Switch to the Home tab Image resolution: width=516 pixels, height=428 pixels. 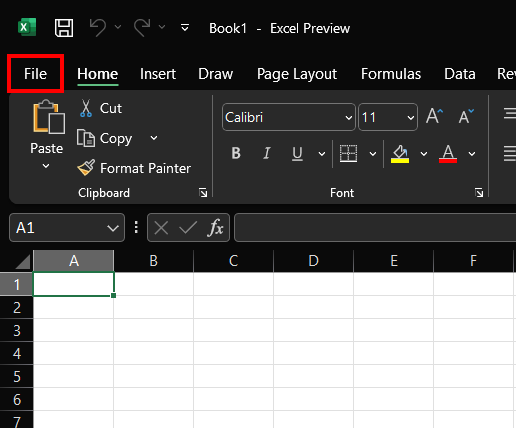pos(98,74)
